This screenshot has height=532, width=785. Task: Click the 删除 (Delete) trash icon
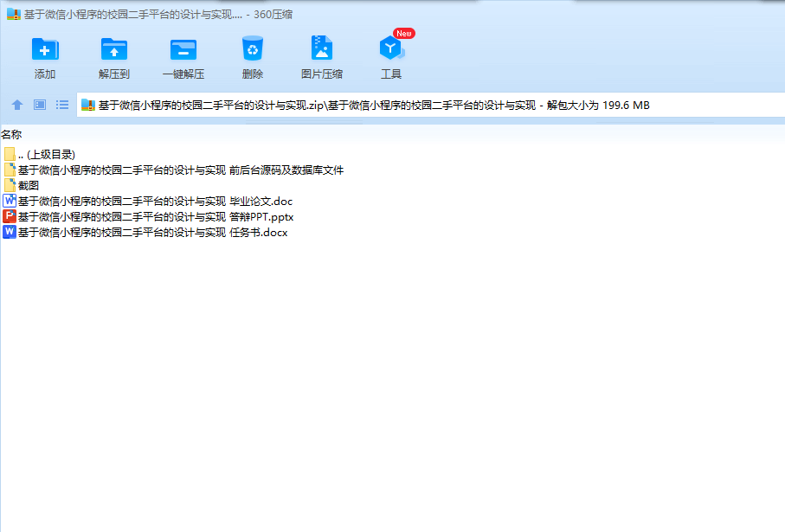pos(253,48)
